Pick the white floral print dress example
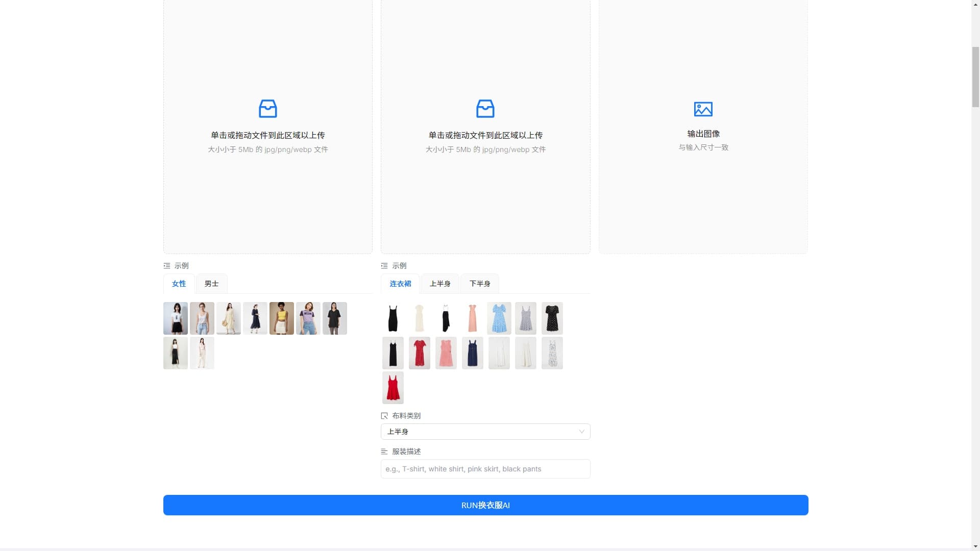Image resolution: width=980 pixels, height=551 pixels. 552,353
